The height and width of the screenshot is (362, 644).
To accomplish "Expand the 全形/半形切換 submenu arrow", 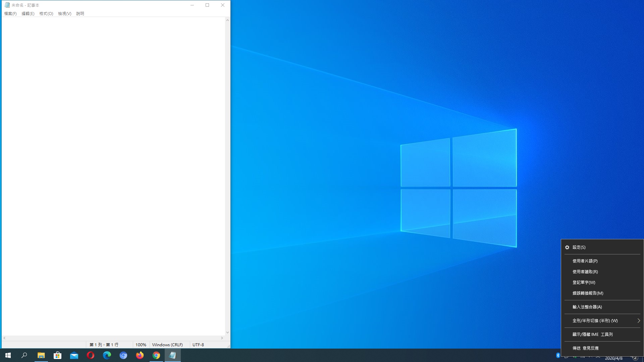I will [639, 321].
